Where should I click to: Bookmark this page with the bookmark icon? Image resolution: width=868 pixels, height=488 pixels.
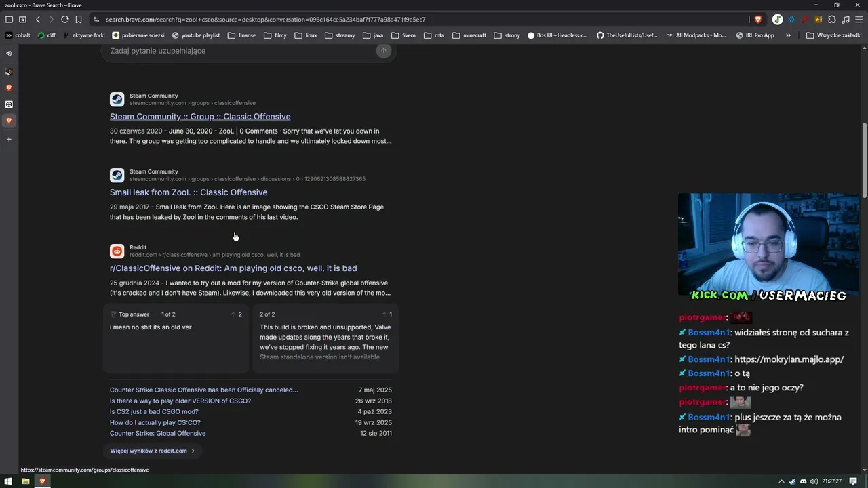(79, 20)
